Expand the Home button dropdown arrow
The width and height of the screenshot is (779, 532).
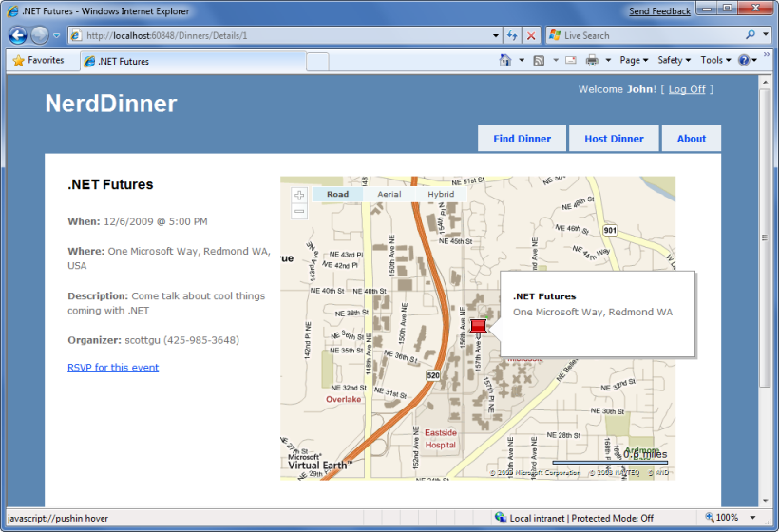click(522, 60)
